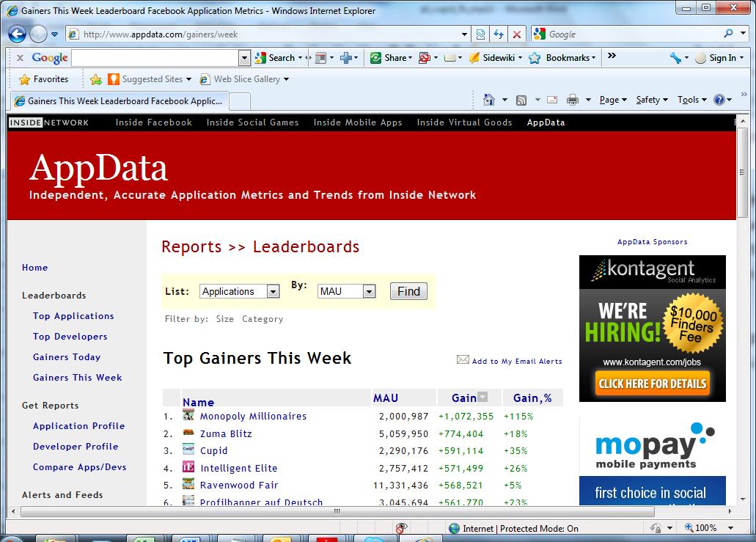Open the Tools menu

coord(692,100)
